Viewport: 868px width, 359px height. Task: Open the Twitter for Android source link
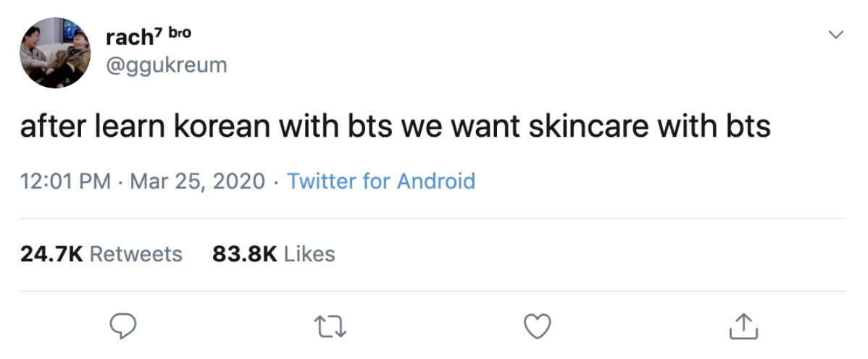click(x=381, y=180)
